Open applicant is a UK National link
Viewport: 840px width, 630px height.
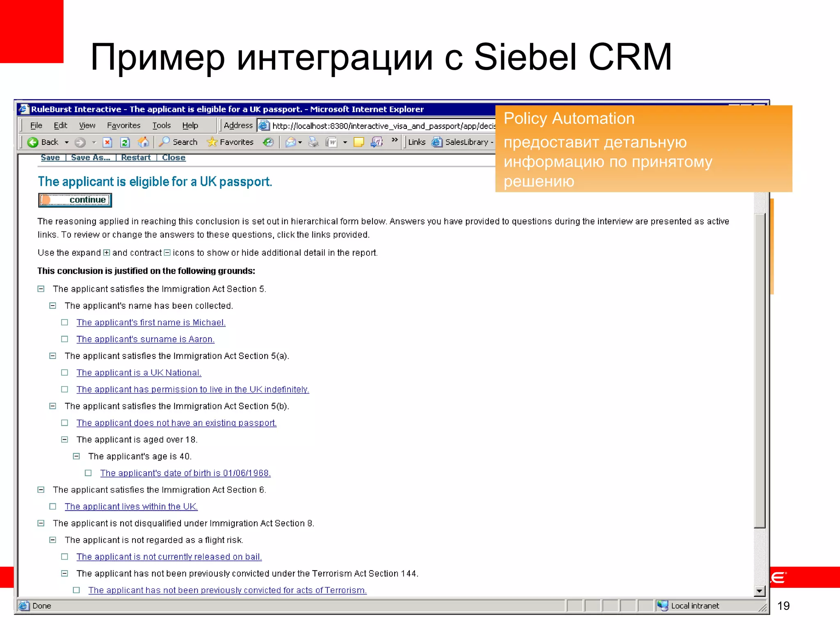[x=139, y=372]
